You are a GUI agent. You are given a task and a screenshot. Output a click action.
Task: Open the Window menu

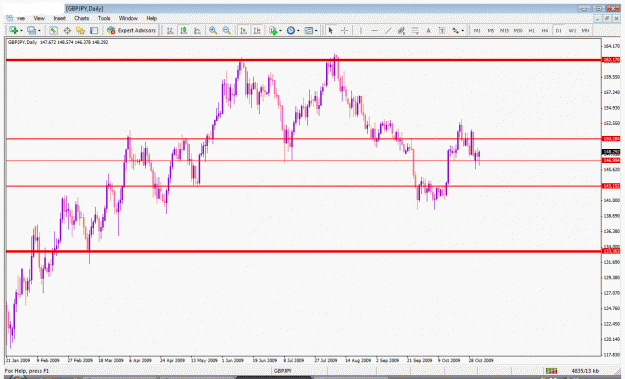pos(128,18)
